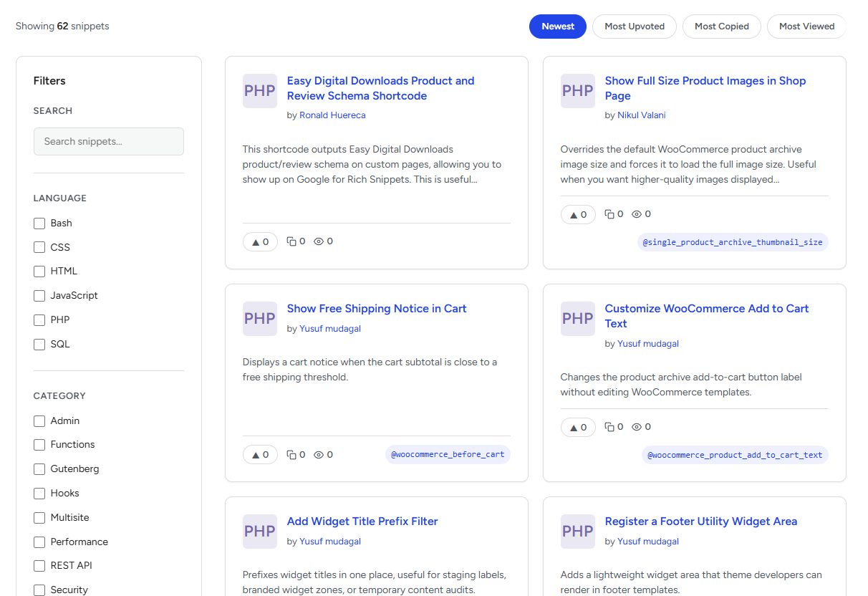Screen dimensions: 868x596
Task: Open Easy Digital Downloads Product and Review Schema Shortcode
Action: 380,88
